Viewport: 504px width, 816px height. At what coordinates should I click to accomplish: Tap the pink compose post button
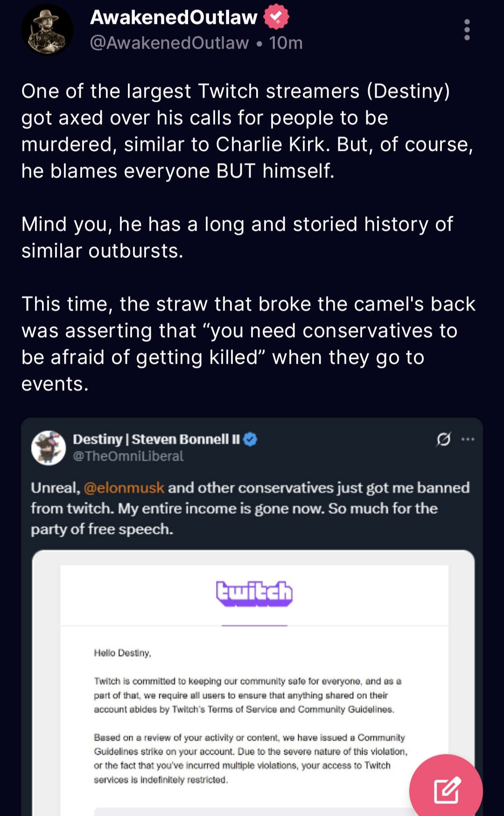[447, 790]
